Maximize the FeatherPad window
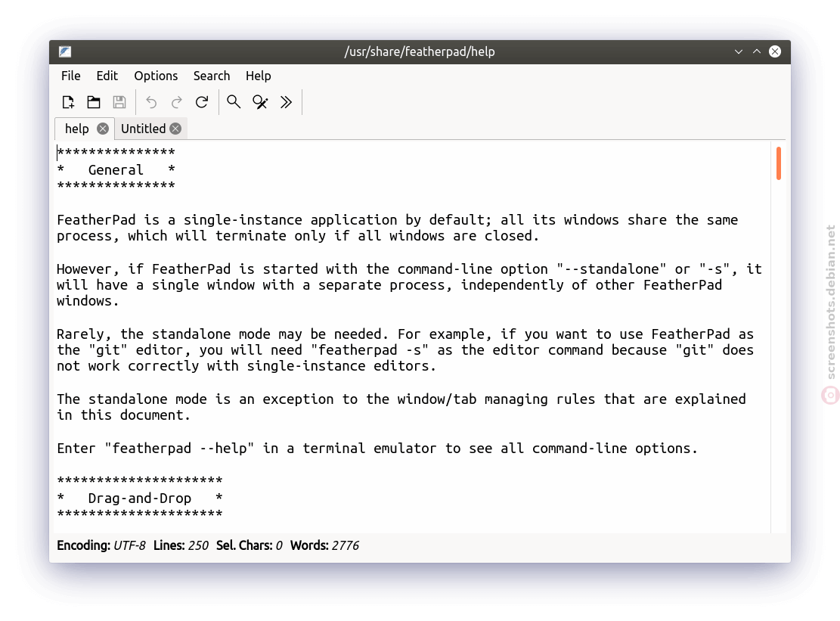Screen dimensions: 840x621 (x=757, y=51)
